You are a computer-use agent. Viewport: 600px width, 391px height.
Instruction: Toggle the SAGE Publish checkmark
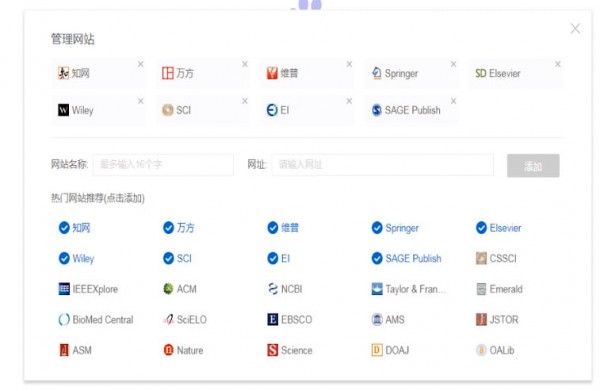pos(377,258)
